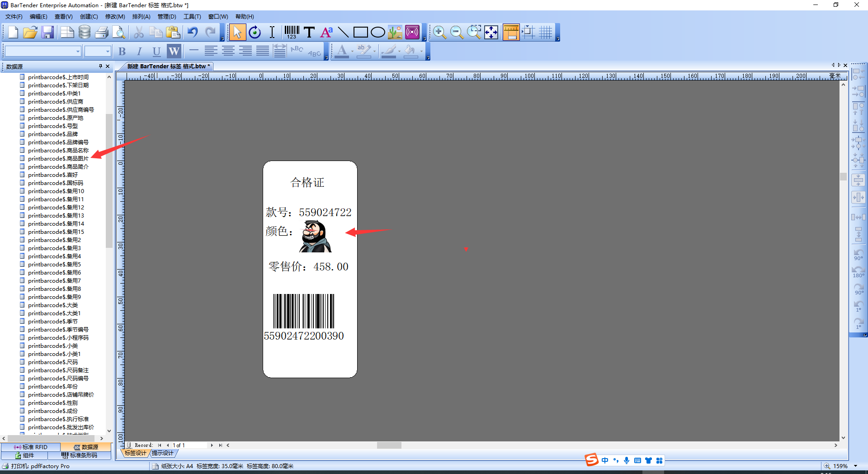The width and height of the screenshot is (868, 474).
Task: Go to next record arrow
Action: [212, 446]
